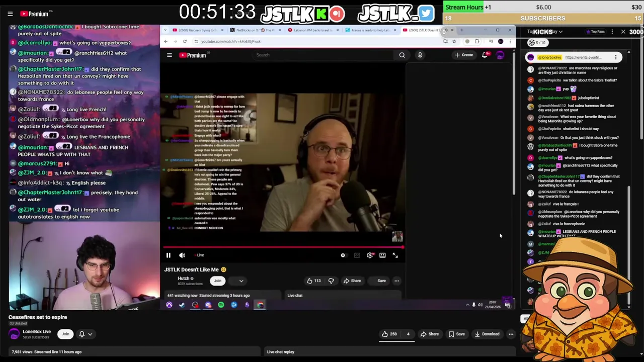Open chat options three-dot menu in header
Viewport: 644px width, 362px height.
612,32
